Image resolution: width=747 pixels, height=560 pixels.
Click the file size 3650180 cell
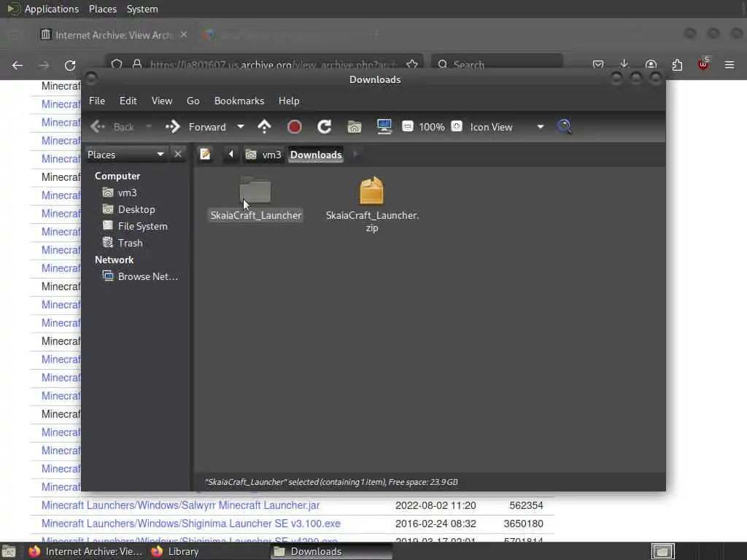(523, 524)
